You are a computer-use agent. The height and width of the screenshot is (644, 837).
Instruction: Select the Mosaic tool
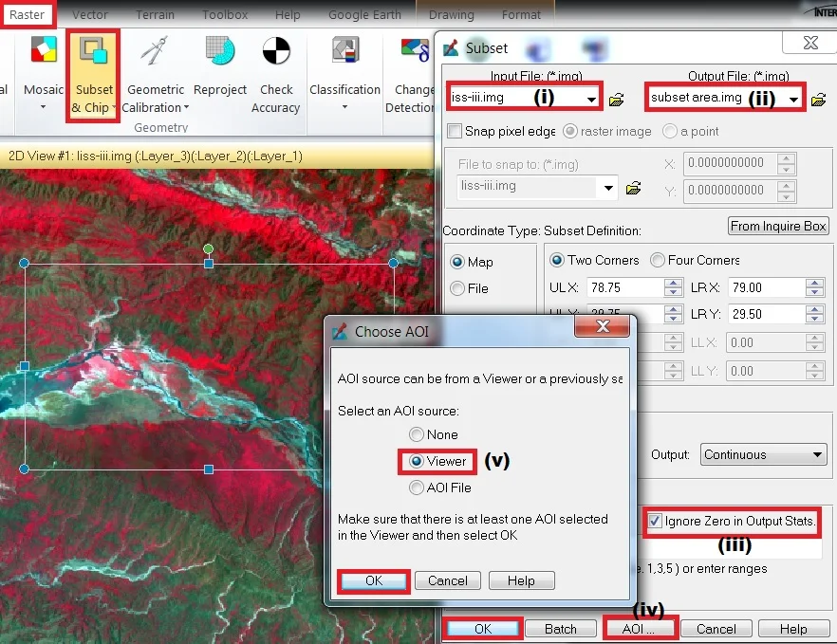coord(43,74)
